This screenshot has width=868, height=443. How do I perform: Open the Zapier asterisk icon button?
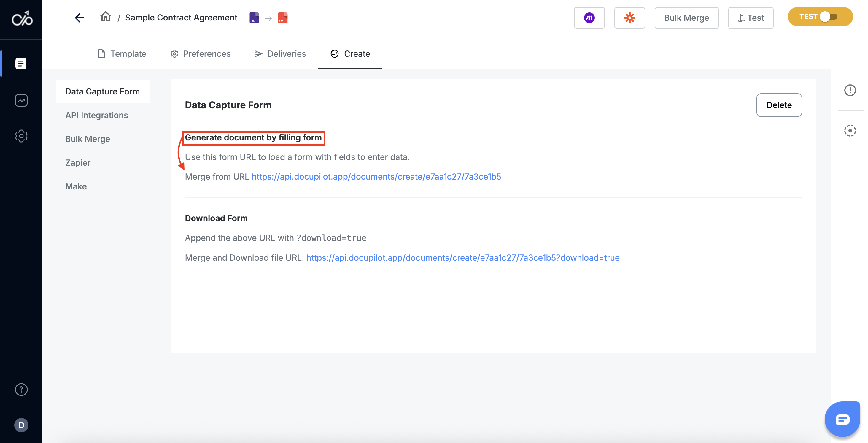pyautogui.click(x=629, y=18)
